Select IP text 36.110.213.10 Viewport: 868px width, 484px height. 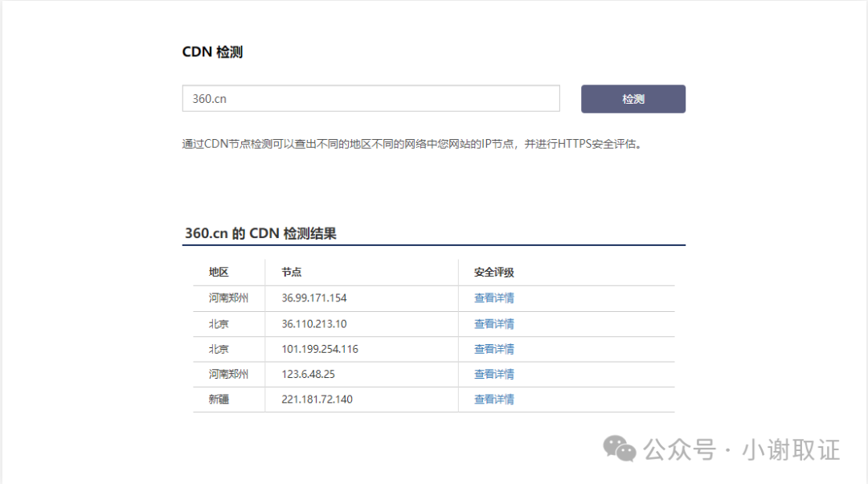(314, 324)
